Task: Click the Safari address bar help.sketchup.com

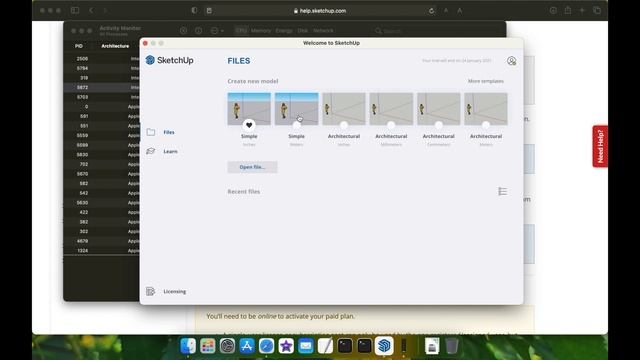Action: click(x=320, y=11)
